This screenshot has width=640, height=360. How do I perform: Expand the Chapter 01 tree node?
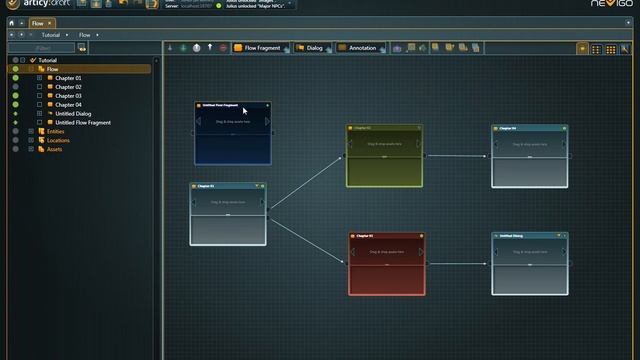pyautogui.click(x=39, y=78)
